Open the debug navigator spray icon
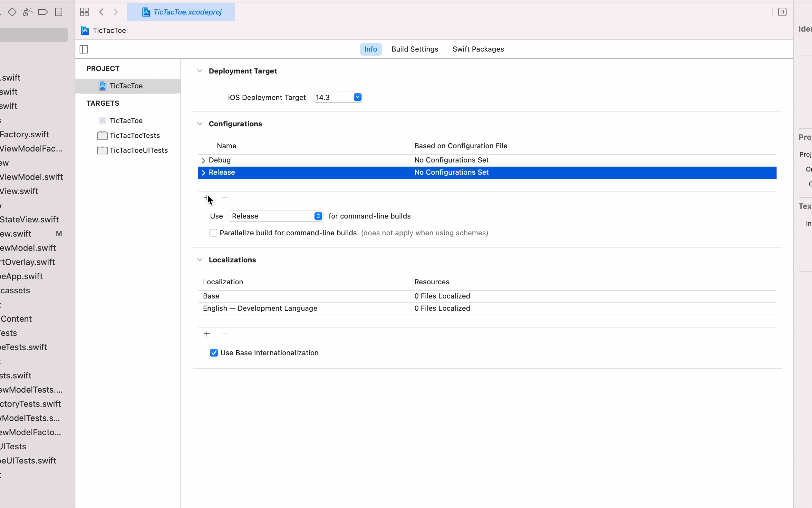 coord(27,12)
